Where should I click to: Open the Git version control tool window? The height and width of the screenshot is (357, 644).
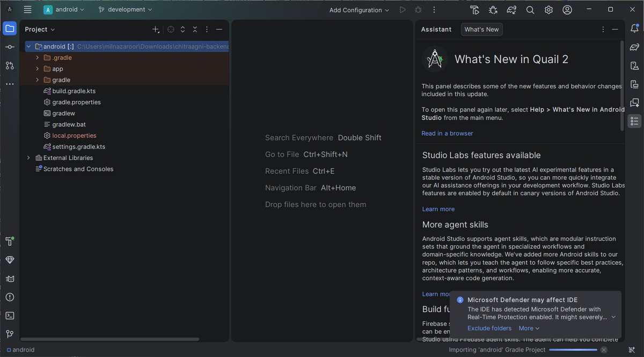coord(10,334)
